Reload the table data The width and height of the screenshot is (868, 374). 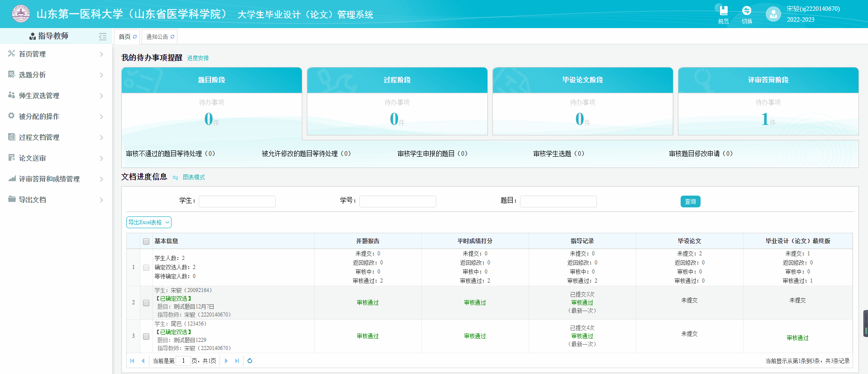[250, 361]
